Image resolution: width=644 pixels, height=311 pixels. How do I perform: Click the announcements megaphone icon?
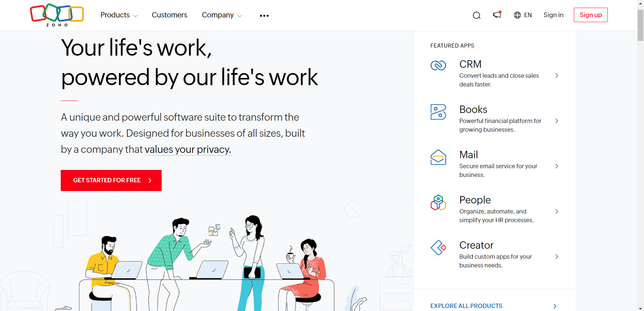(x=496, y=15)
